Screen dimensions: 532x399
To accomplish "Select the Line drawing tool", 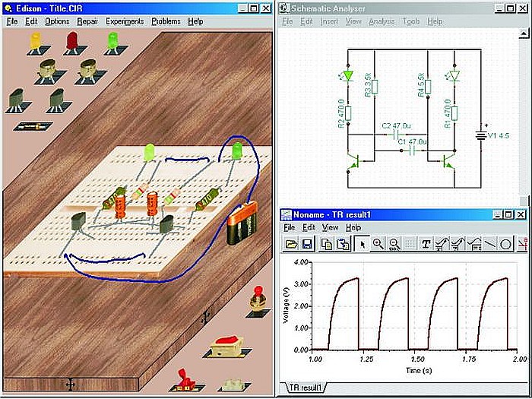I will click(x=490, y=244).
